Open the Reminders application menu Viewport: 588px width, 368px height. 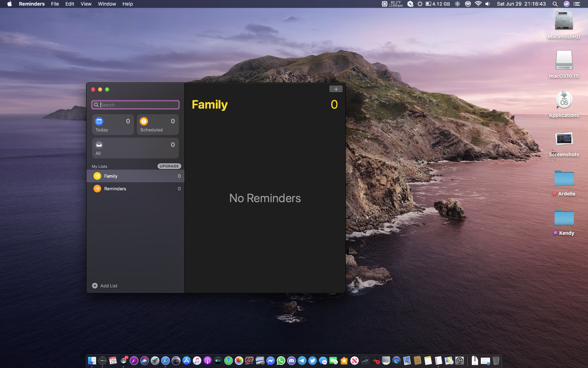tap(32, 4)
